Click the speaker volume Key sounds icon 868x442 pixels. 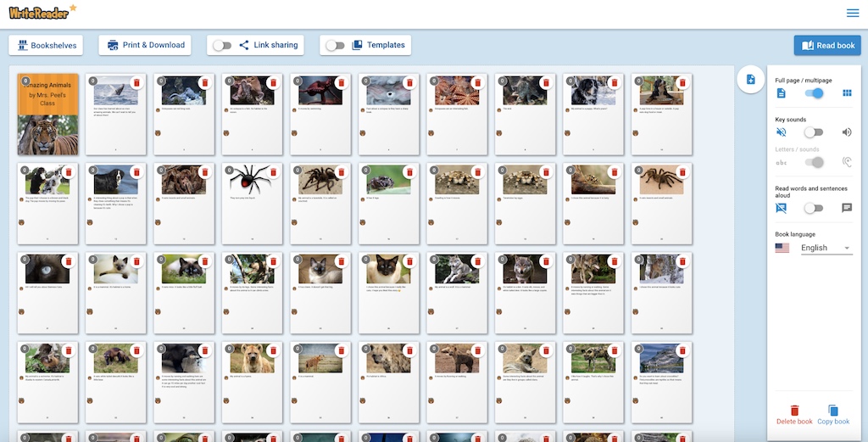pyautogui.click(x=847, y=131)
